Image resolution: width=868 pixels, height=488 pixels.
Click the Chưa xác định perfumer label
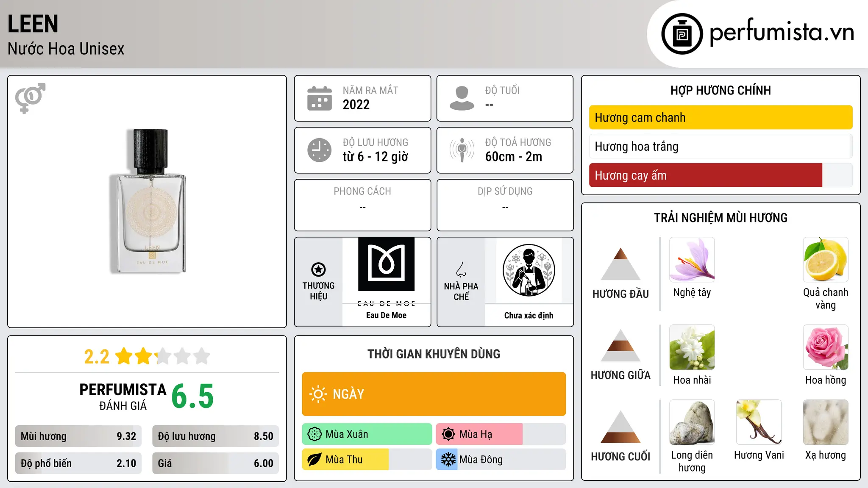(529, 315)
